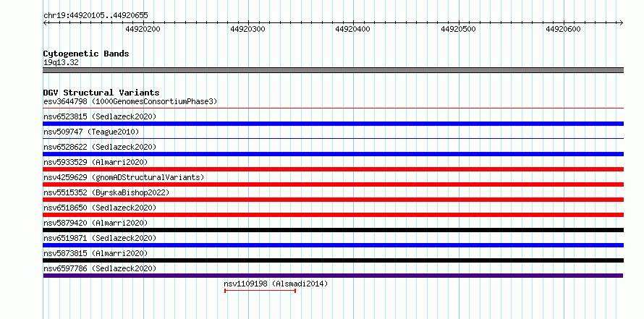Select the thin red esv3644798 variant line
This screenshot has height=319, width=644.
[x=333, y=109]
